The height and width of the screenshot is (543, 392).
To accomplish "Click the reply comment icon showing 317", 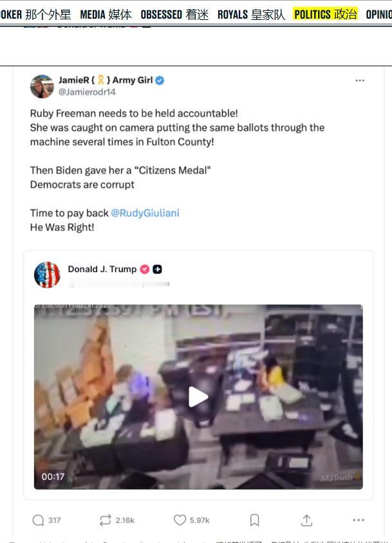I will [x=38, y=520].
